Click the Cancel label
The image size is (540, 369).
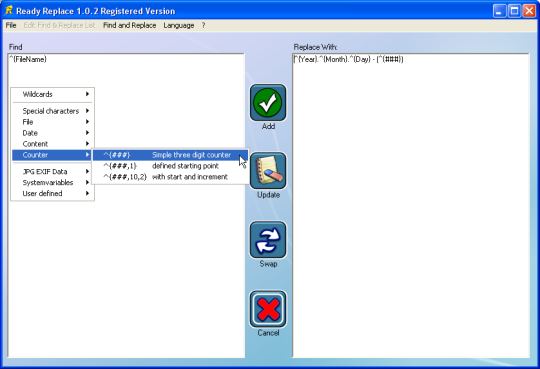tap(268, 333)
